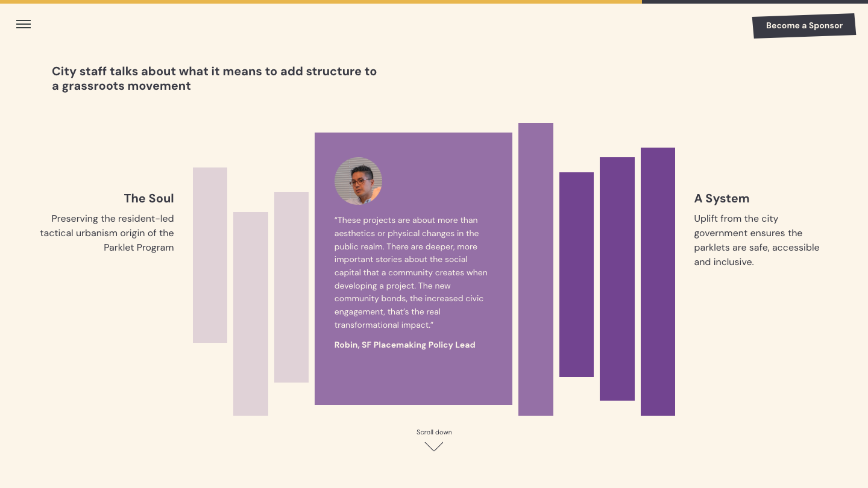Image resolution: width=868 pixels, height=488 pixels.
Task: Choose the third light pink bar
Action: [291, 287]
